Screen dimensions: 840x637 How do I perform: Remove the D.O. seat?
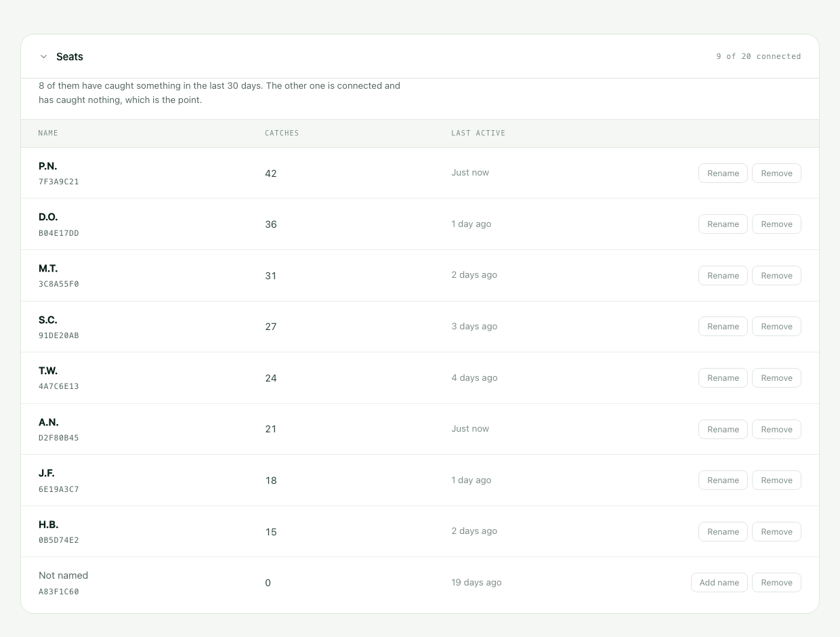(776, 224)
